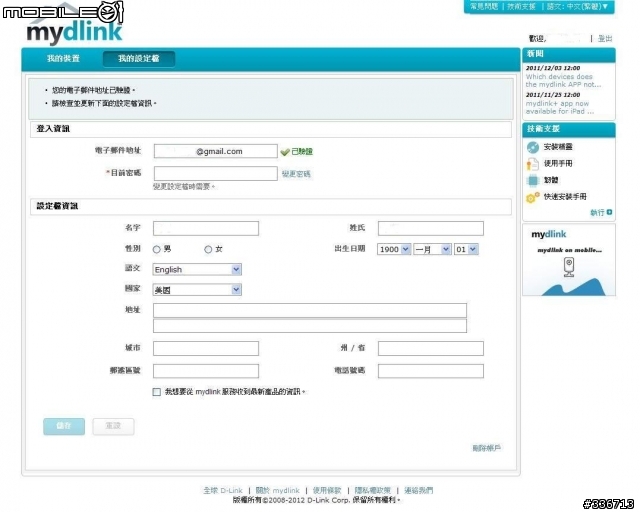This screenshot has width=640, height=512.
Task: Click the 安裝精靈 support link text
Action: [x=558, y=147]
